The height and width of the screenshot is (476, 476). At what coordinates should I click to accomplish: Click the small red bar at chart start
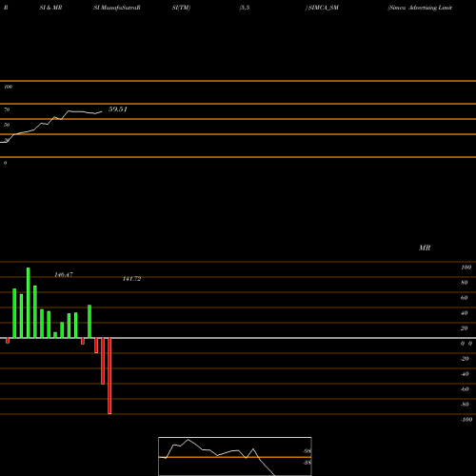coord(8,341)
